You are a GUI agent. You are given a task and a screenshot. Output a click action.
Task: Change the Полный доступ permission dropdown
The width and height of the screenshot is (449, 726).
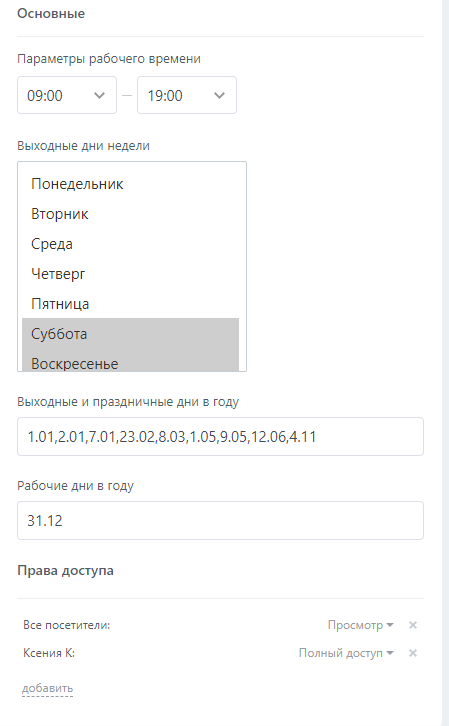(346, 653)
